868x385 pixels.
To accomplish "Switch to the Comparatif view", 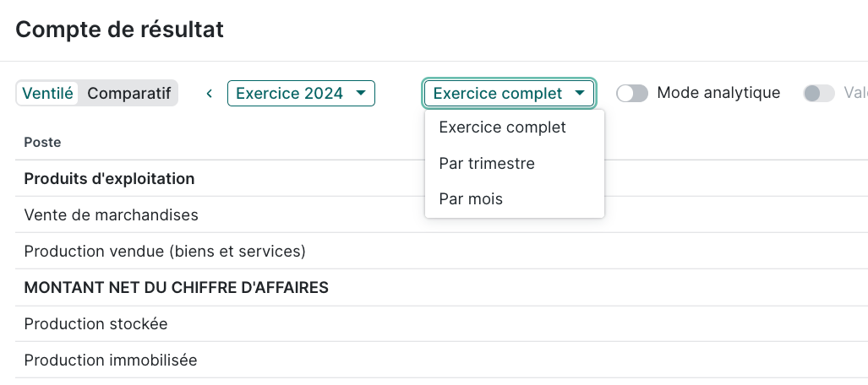I will pos(128,93).
